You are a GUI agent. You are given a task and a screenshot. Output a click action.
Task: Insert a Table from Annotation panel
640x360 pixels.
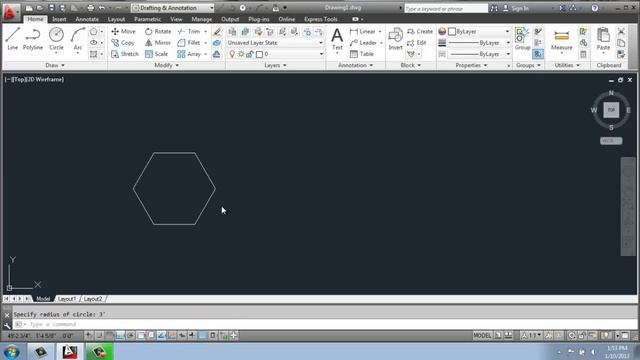coord(362,54)
